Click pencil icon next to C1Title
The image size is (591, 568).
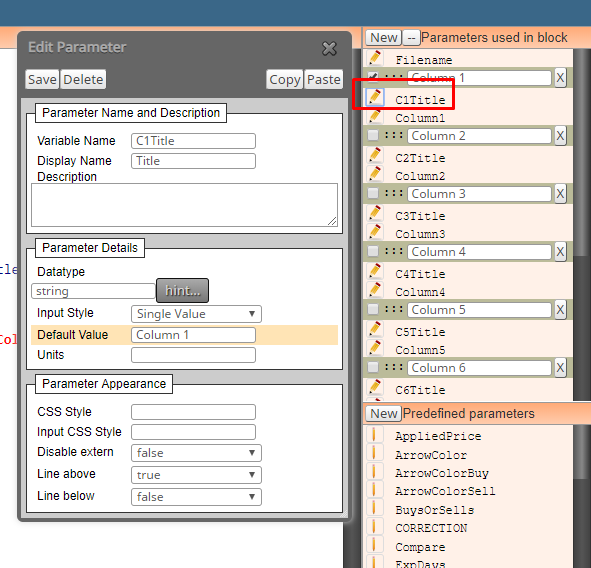[375, 97]
